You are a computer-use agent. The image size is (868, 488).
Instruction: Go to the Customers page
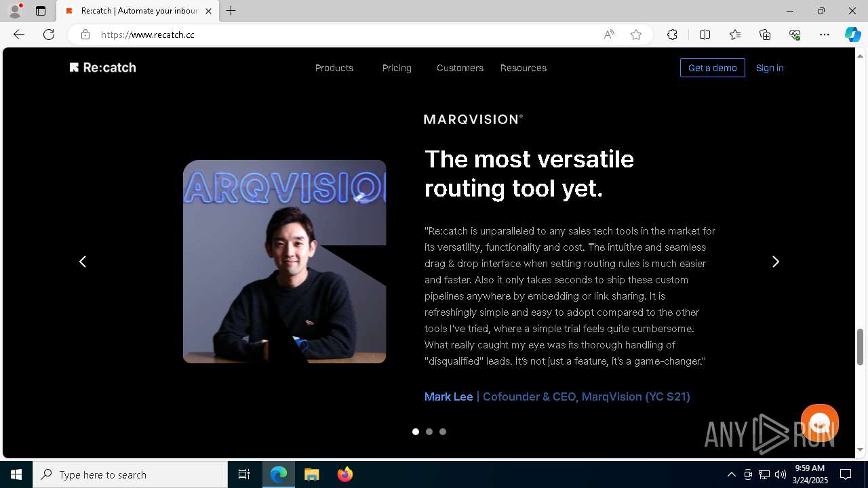pos(460,68)
